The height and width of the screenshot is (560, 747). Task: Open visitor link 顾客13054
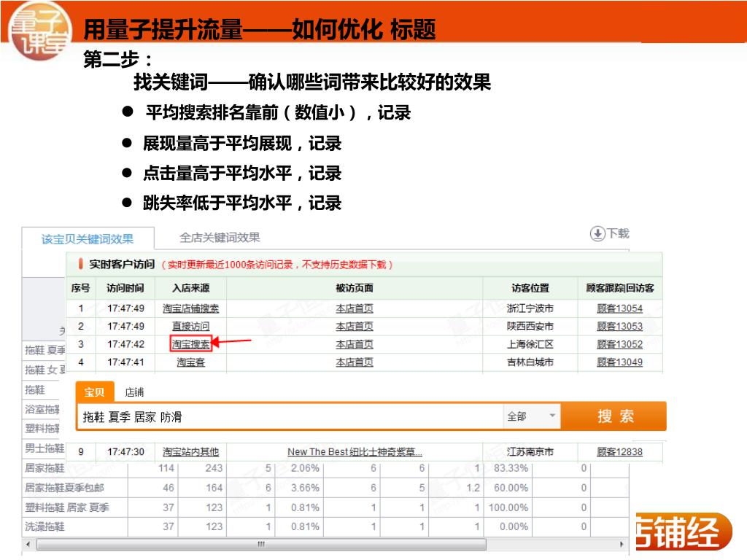[619, 308]
